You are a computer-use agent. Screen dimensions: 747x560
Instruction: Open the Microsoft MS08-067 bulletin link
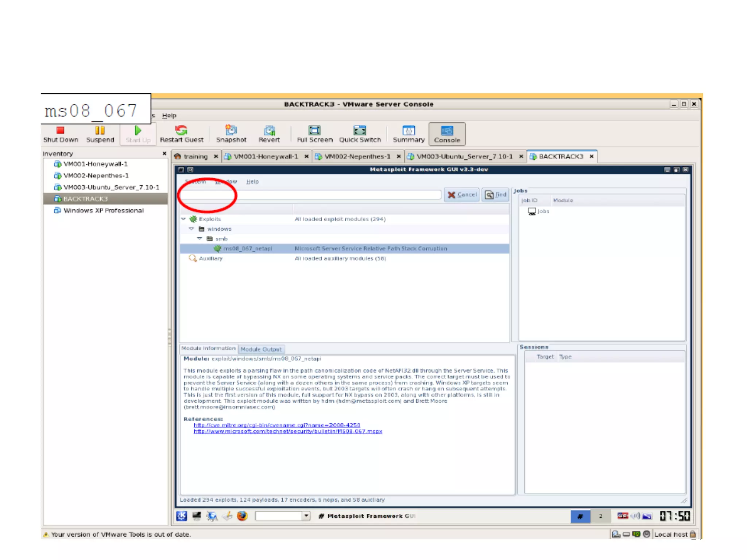point(287,431)
